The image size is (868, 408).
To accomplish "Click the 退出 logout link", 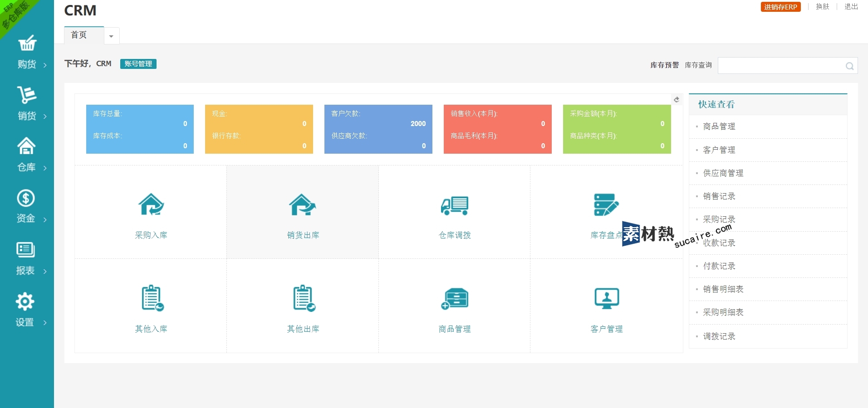I will [851, 7].
